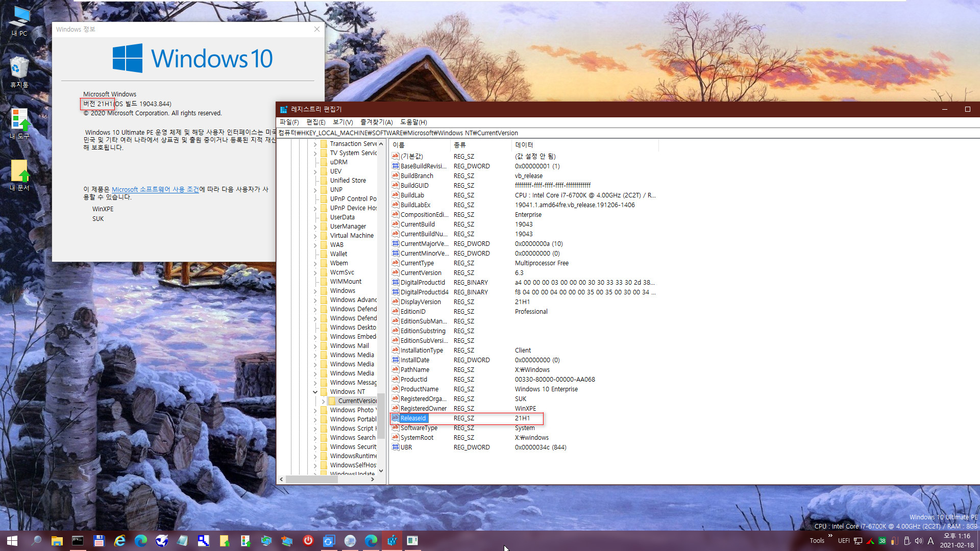Screen dimensions: 980x551
Task: Open the 즐겨찾기(A) menu
Action: coord(376,122)
